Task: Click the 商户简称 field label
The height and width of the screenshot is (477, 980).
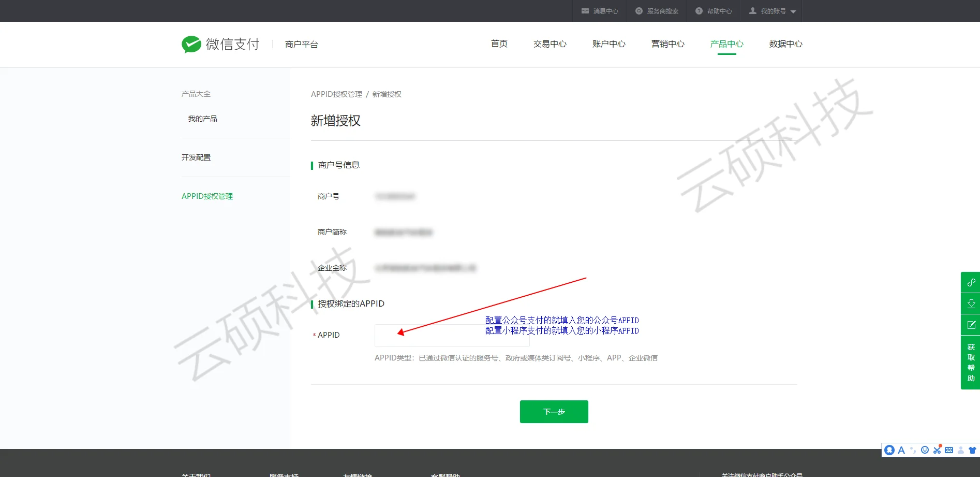Action: pos(332,232)
